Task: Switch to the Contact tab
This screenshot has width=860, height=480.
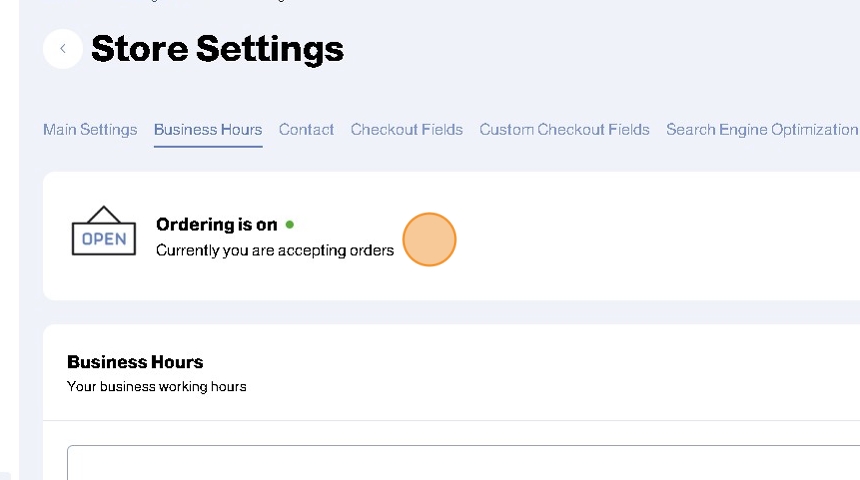Action: (x=306, y=130)
